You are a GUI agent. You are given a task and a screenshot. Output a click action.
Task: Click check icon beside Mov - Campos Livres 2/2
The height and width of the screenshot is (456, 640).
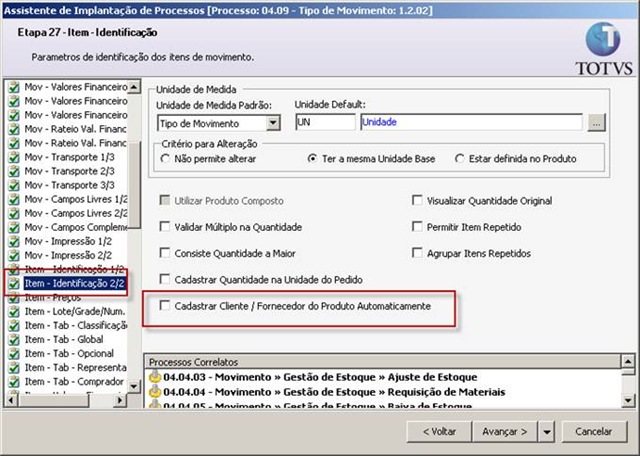pos(14,214)
